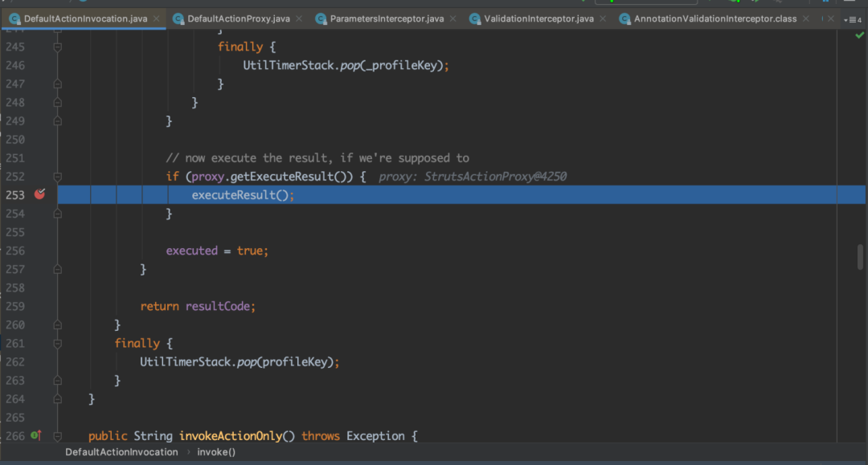
Task: Open the ValidationInterceptor.java tab
Action: pyautogui.click(x=538, y=18)
